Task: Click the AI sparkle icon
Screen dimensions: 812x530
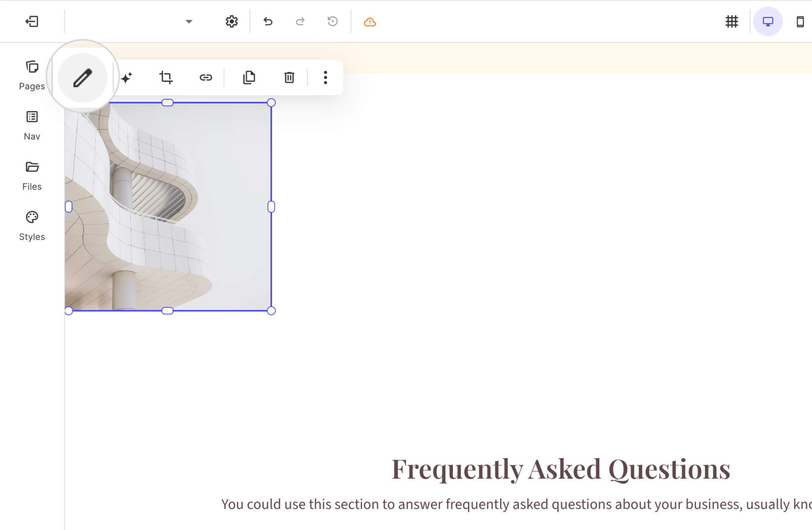Action: 126,77
